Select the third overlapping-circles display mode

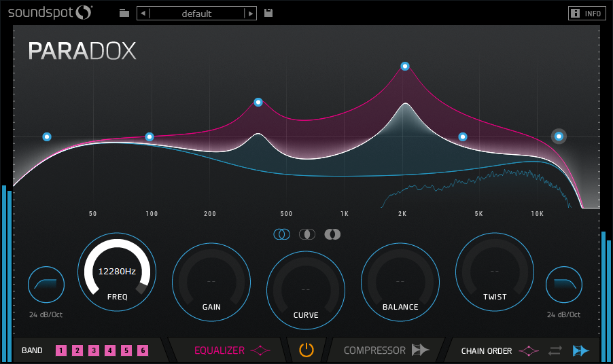point(332,234)
